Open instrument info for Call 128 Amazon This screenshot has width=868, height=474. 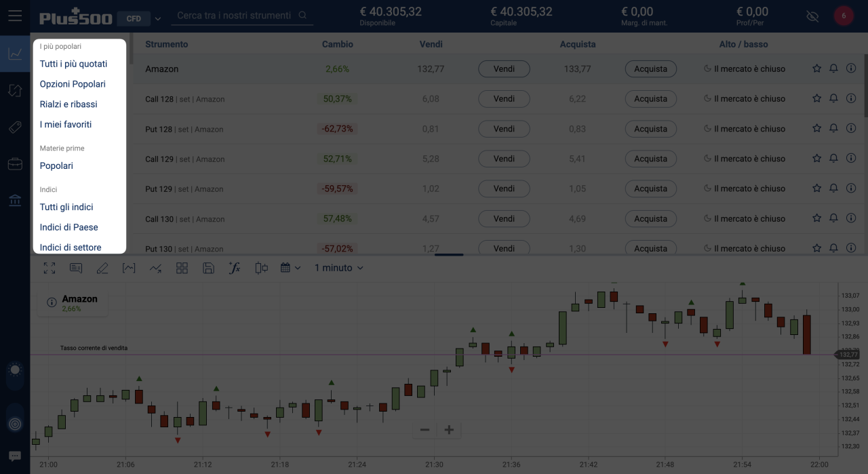(x=851, y=99)
